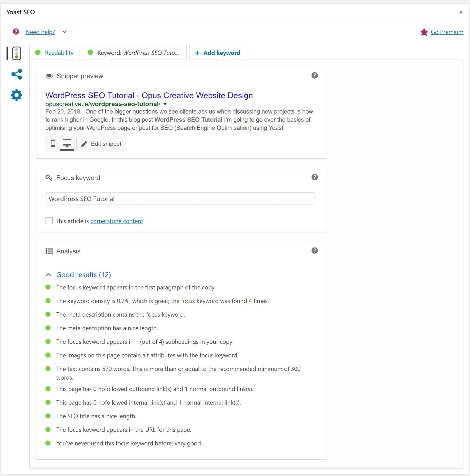Image resolution: width=470 pixels, height=476 pixels.
Task: Open the Add keyword tab
Action: [x=217, y=53]
